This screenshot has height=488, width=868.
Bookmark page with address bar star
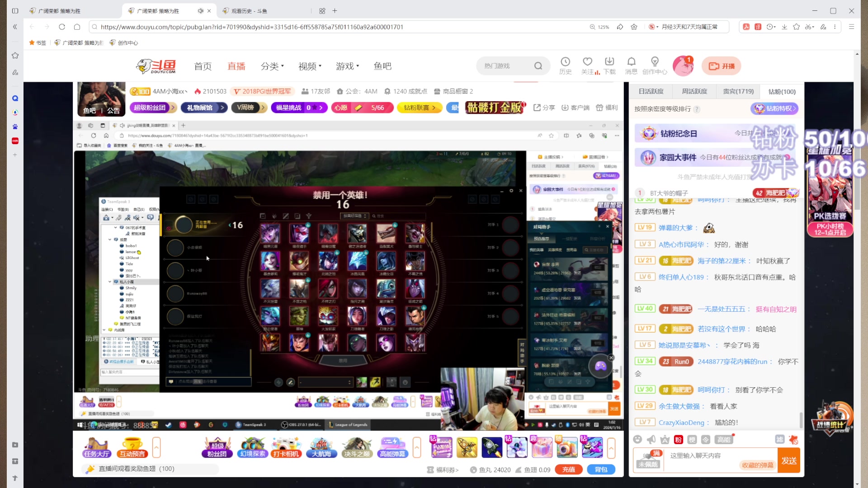coord(634,27)
